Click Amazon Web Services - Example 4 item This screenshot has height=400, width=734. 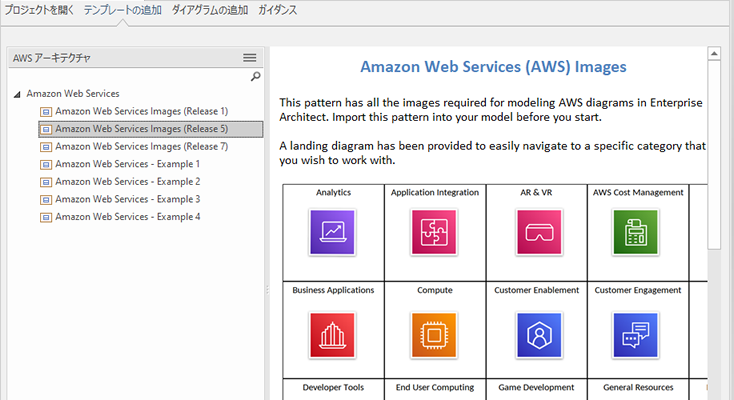click(x=127, y=217)
